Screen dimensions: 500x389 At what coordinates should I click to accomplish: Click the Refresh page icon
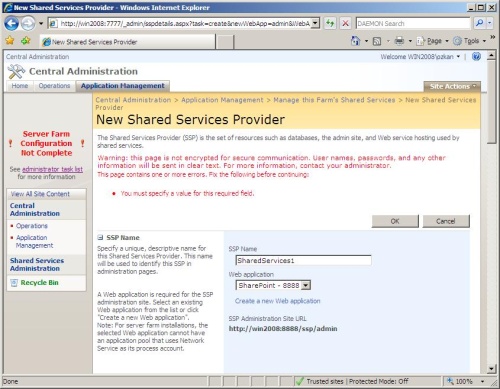coord(330,23)
